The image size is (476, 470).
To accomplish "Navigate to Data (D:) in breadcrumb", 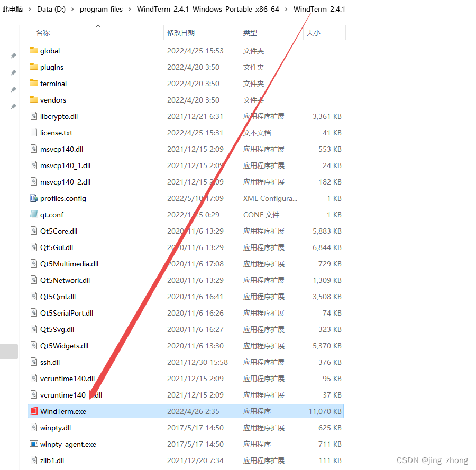I will [x=51, y=9].
